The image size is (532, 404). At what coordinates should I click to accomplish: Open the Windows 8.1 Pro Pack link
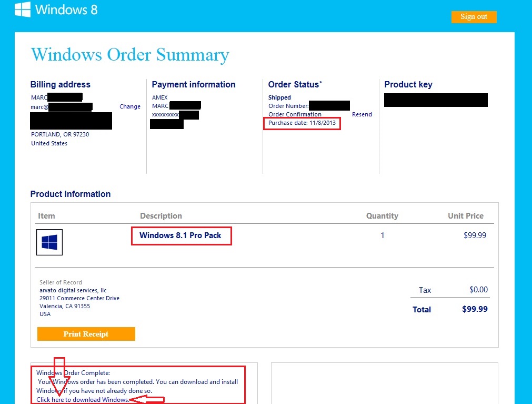pos(180,235)
